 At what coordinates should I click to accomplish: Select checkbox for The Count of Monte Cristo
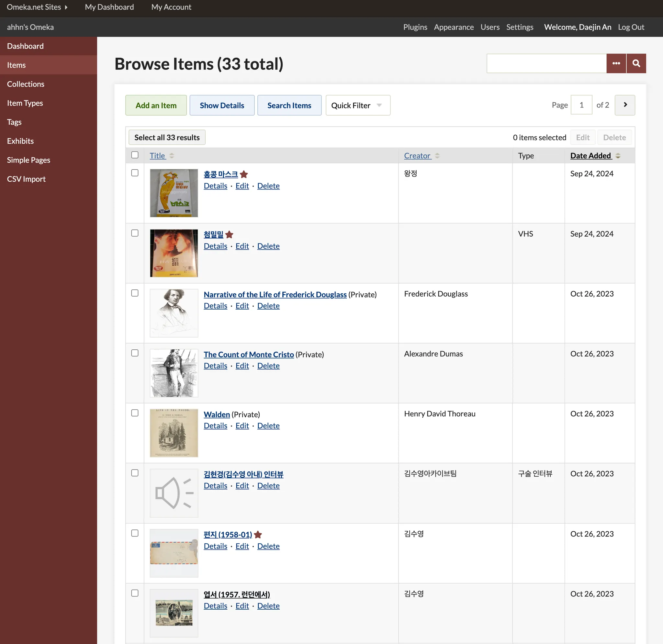coord(135,353)
